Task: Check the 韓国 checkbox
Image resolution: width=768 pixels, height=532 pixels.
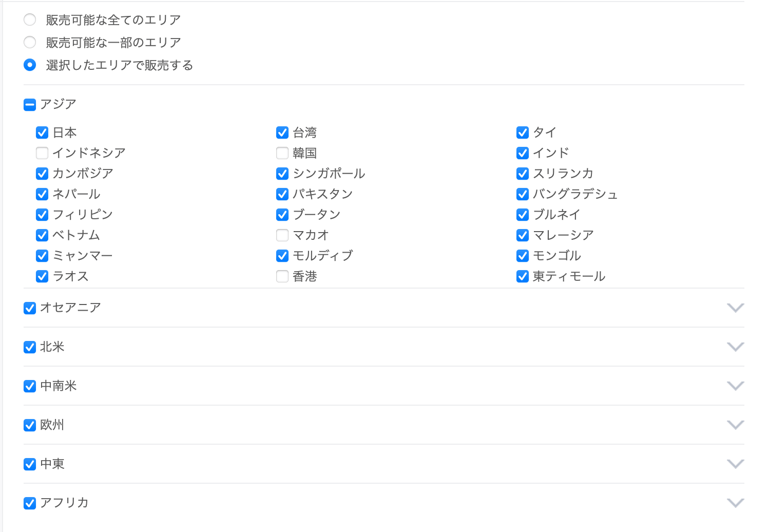Action: (x=282, y=153)
